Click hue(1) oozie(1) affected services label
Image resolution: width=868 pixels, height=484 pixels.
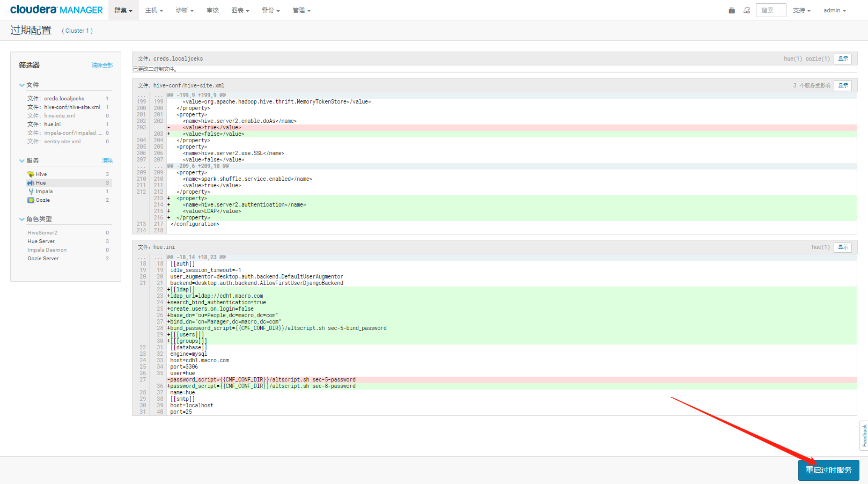click(807, 58)
